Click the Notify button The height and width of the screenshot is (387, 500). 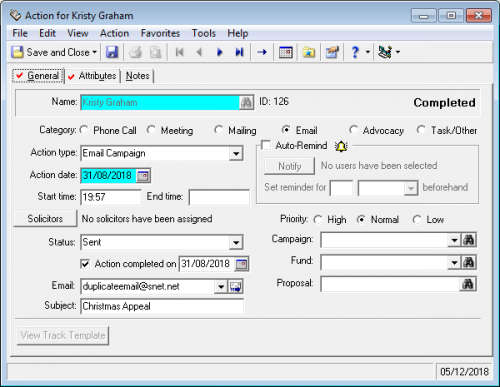(289, 166)
